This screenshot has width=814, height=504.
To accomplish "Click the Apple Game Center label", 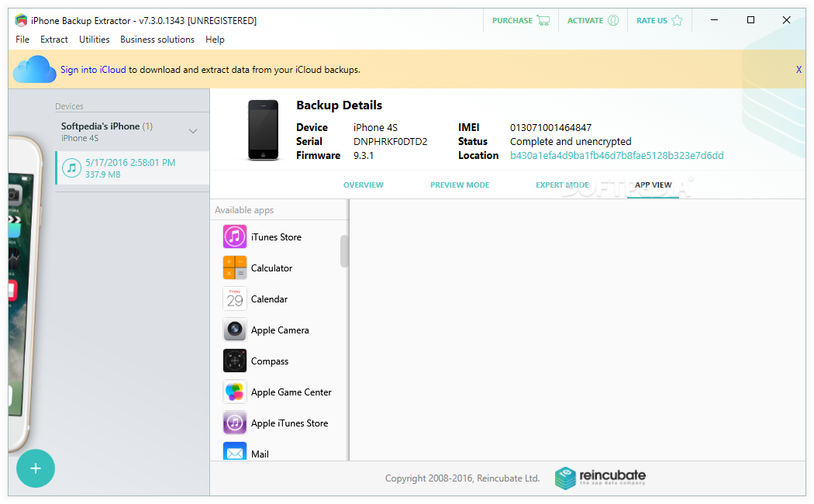I will (291, 392).
